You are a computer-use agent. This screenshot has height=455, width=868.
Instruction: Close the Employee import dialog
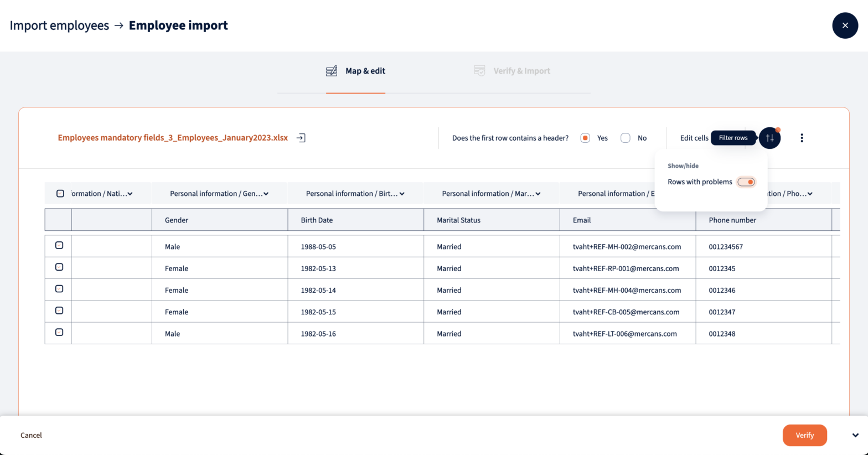[x=845, y=25]
